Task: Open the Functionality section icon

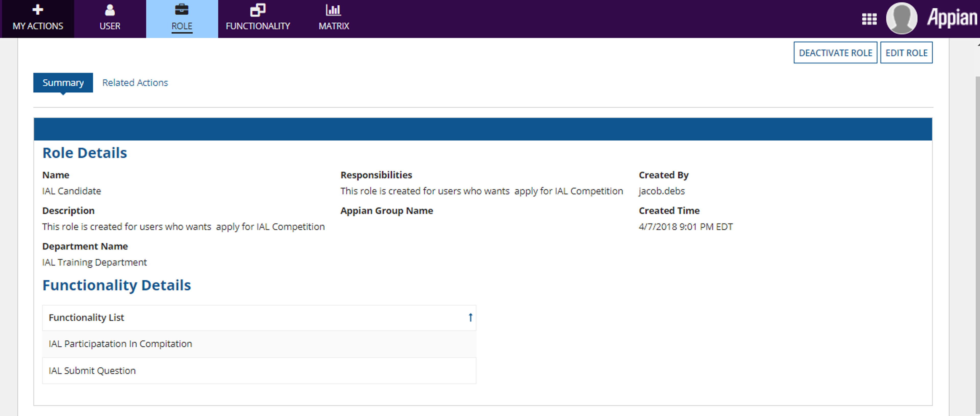Action: [x=258, y=10]
